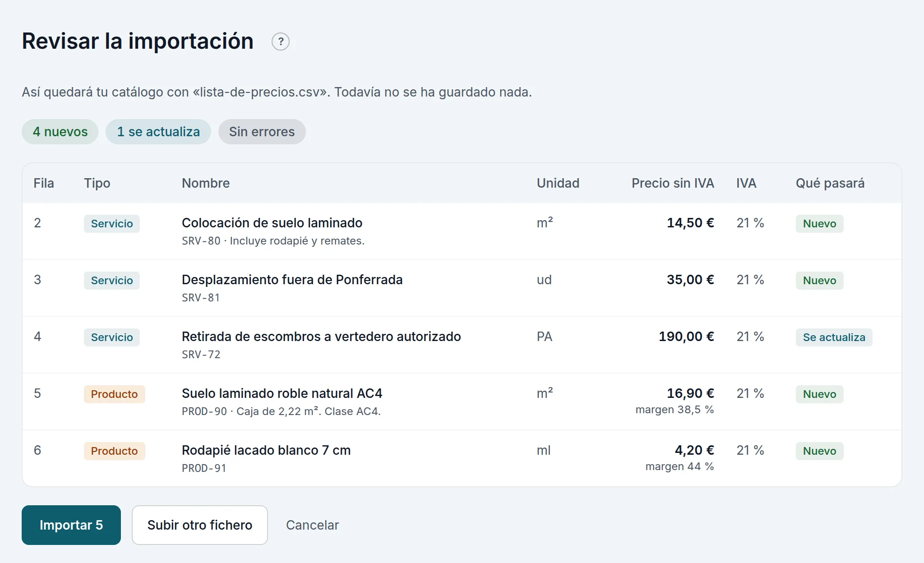
Task: Click the 14,50 € price
Action: 690,223
